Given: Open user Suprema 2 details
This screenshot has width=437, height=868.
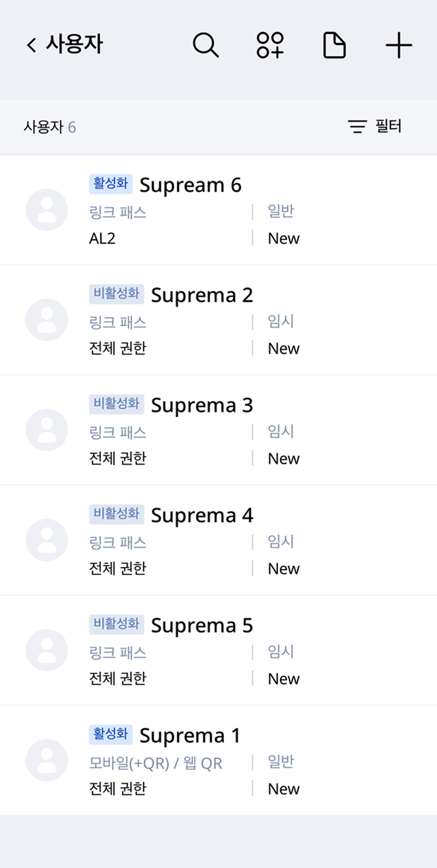Looking at the screenshot, I should 202,295.
